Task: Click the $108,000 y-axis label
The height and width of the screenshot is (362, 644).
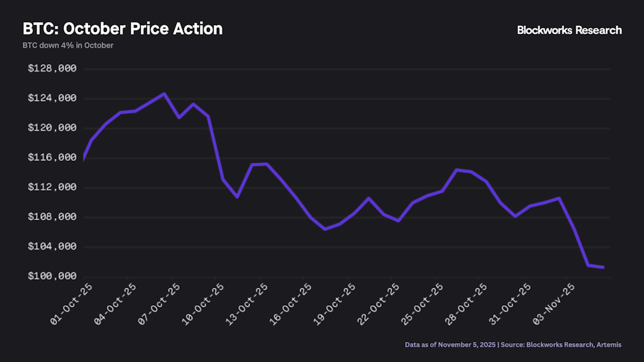Action: tap(52, 217)
